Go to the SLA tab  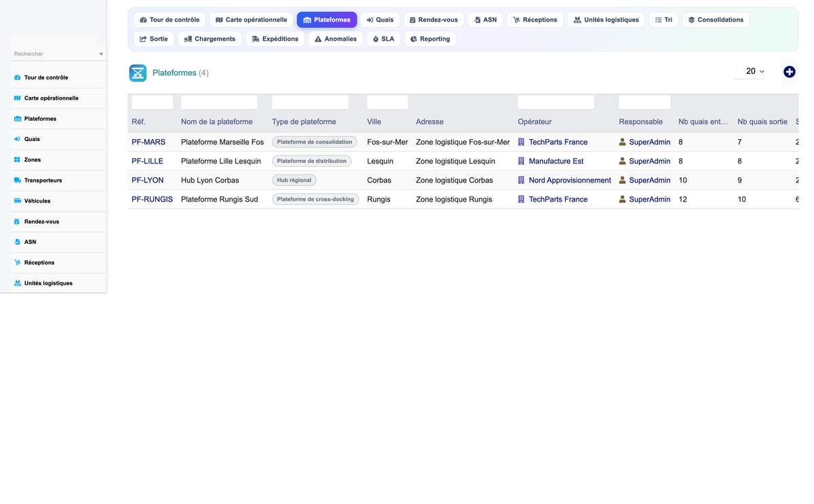point(383,39)
